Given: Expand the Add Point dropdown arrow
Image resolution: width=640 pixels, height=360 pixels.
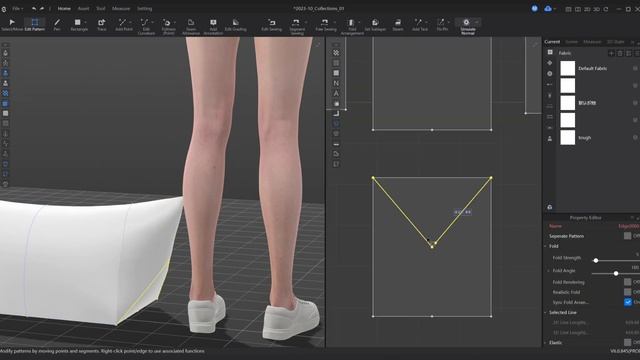Looking at the screenshot, I should pos(130,22).
